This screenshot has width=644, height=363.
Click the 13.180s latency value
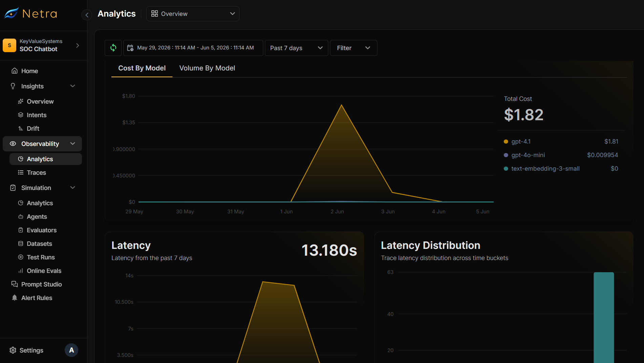pyautogui.click(x=329, y=250)
